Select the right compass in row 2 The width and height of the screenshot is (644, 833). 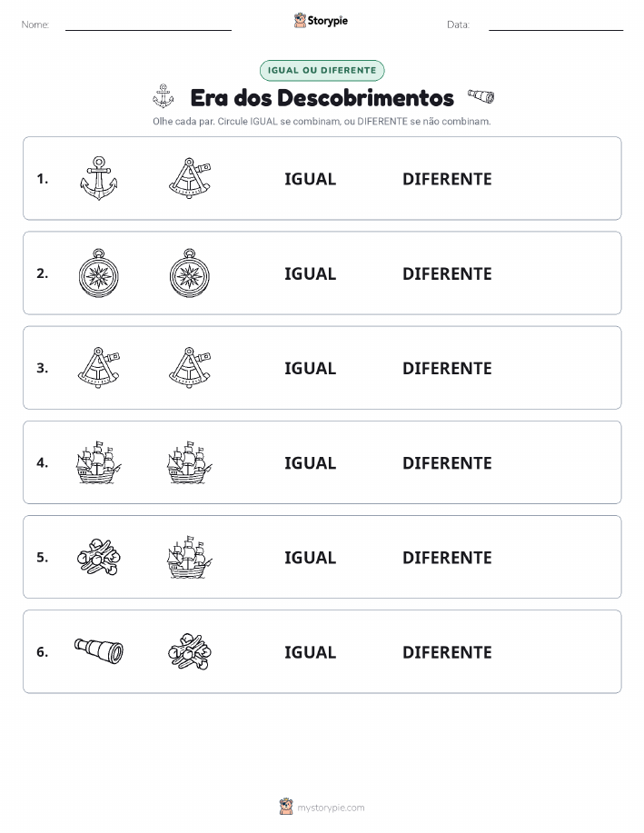[190, 273]
